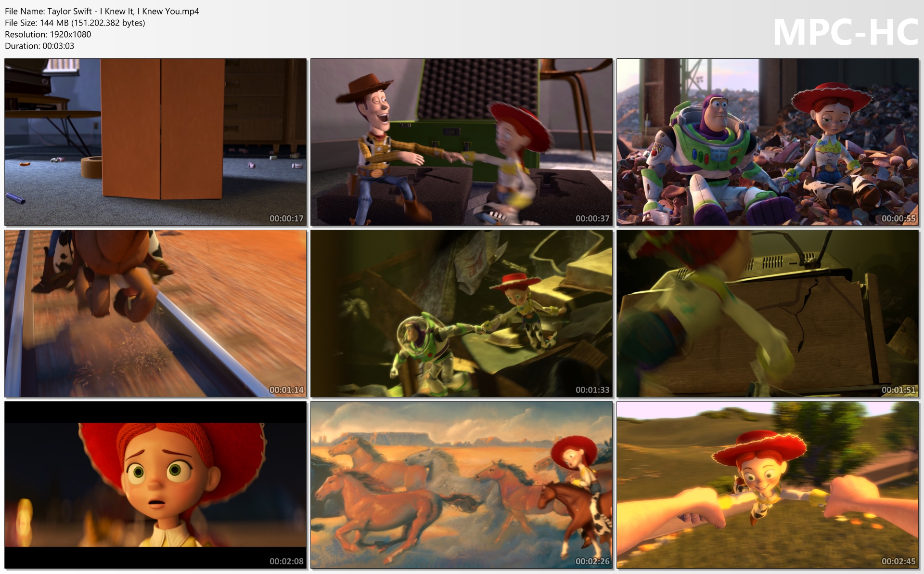The height and width of the screenshot is (574, 924).
Task: Open the thumbnail at 00:01:51
Action: [x=768, y=313]
